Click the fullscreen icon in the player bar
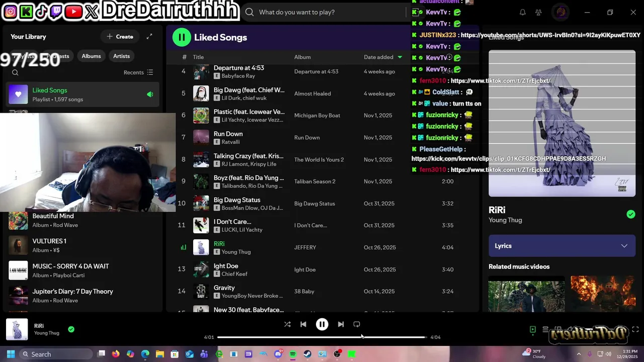 click(x=635, y=330)
